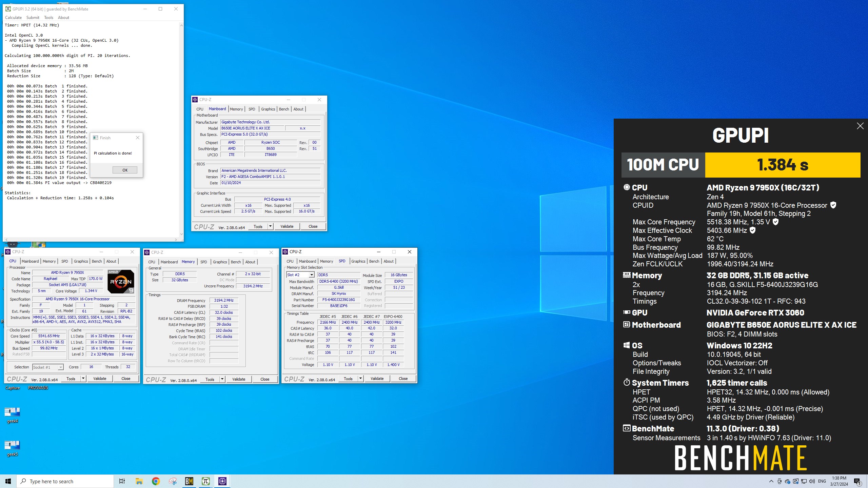Switch to the Graphics tab in CPU-Z Memory window
Image resolution: width=868 pixels, height=488 pixels.
pyautogui.click(x=220, y=262)
